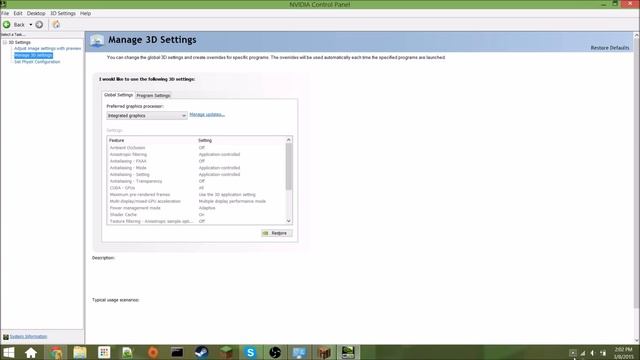Image resolution: width=640 pixels, height=360 pixels.
Task: Click the Forward navigation arrow icon
Action: (39, 25)
